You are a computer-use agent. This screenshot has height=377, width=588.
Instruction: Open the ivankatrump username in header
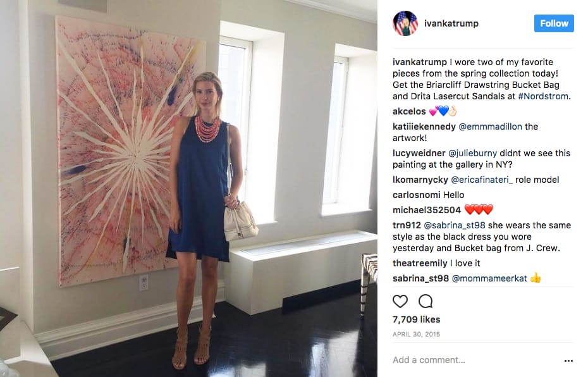coord(451,23)
